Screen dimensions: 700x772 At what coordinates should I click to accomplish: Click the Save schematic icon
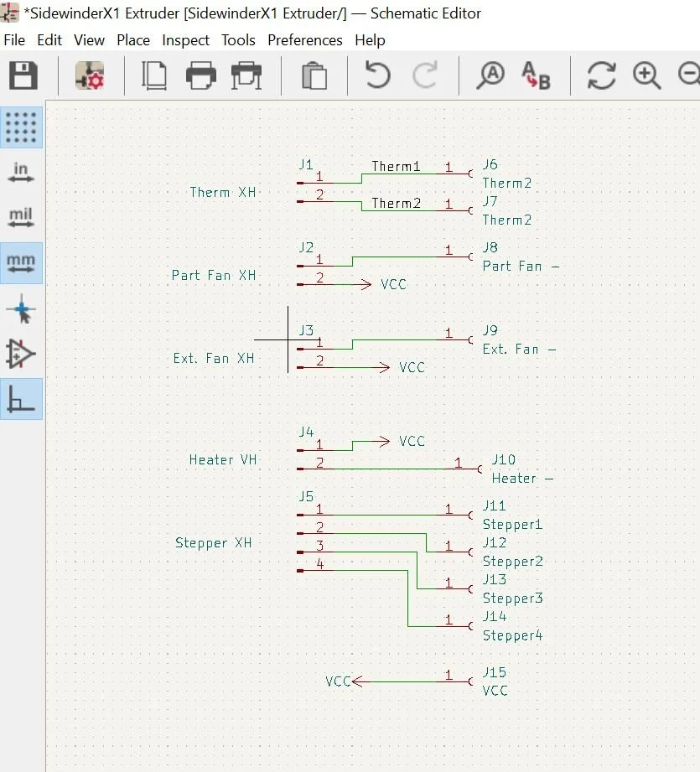click(23, 75)
